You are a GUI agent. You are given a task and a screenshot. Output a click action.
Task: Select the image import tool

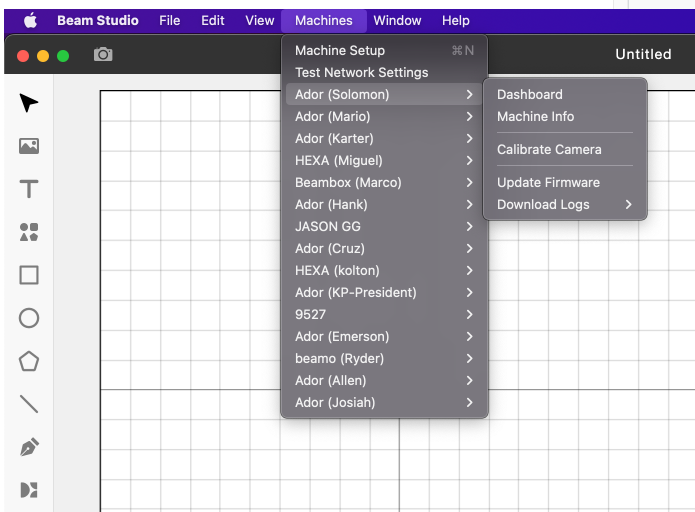click(x=29, y=147)
